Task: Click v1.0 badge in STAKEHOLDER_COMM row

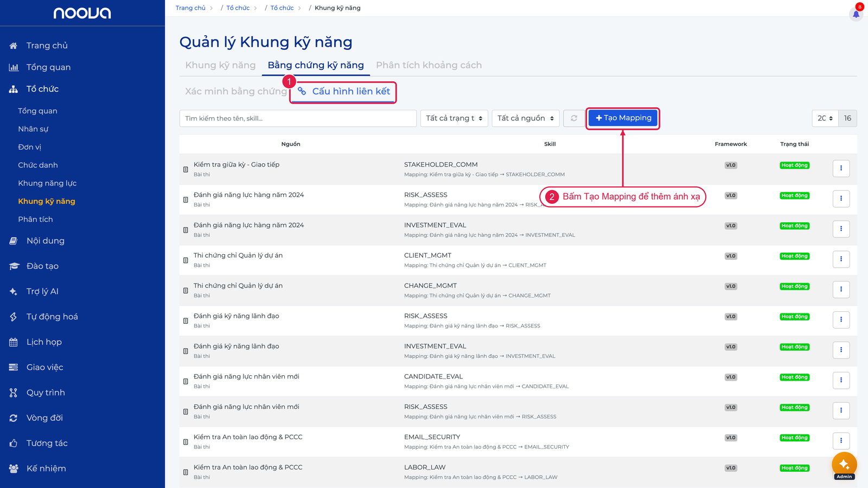Action: coord(731,165)
